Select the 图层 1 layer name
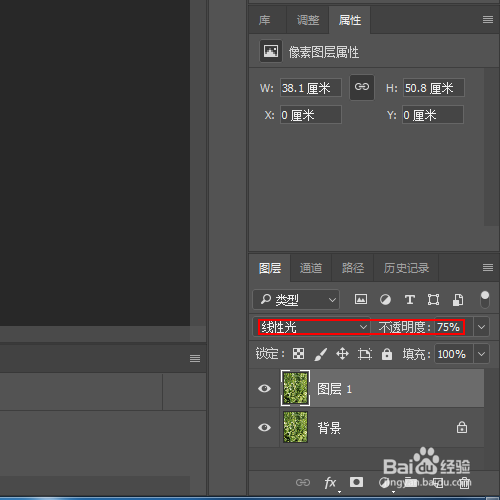The height and width of the screenshot is (500, 500). (x=334, y=389)
